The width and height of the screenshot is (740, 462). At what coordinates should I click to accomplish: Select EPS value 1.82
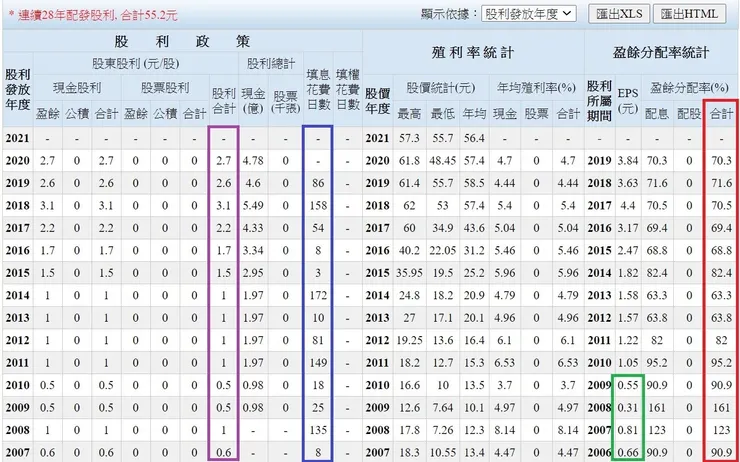coord(628,273)
